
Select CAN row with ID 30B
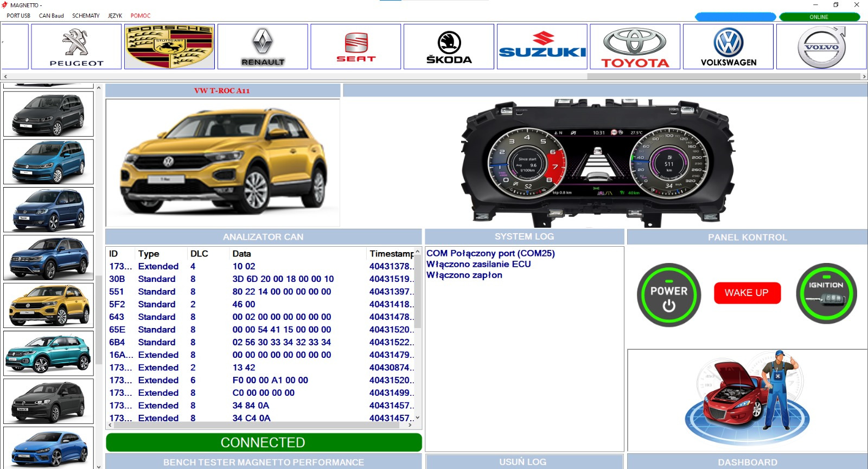tap(261, 279)
